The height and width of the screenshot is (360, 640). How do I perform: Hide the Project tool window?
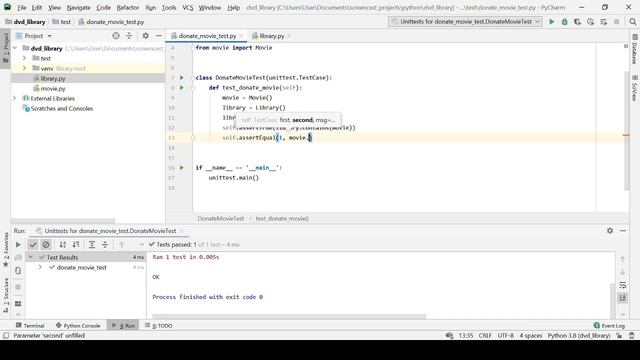click(x=158, y=36)
